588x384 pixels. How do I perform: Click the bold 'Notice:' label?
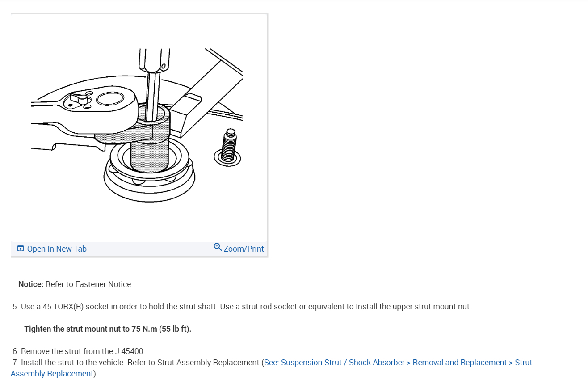[x=31, y=284]
